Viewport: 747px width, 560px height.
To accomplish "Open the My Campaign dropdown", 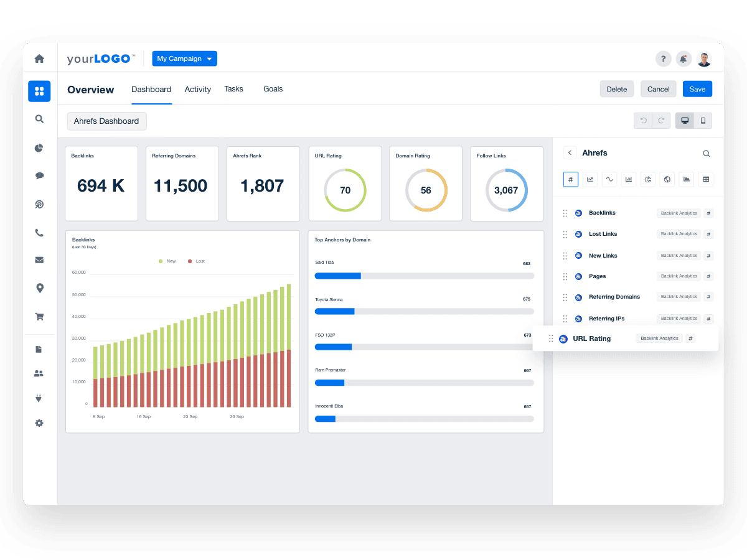I will point(184,58).
